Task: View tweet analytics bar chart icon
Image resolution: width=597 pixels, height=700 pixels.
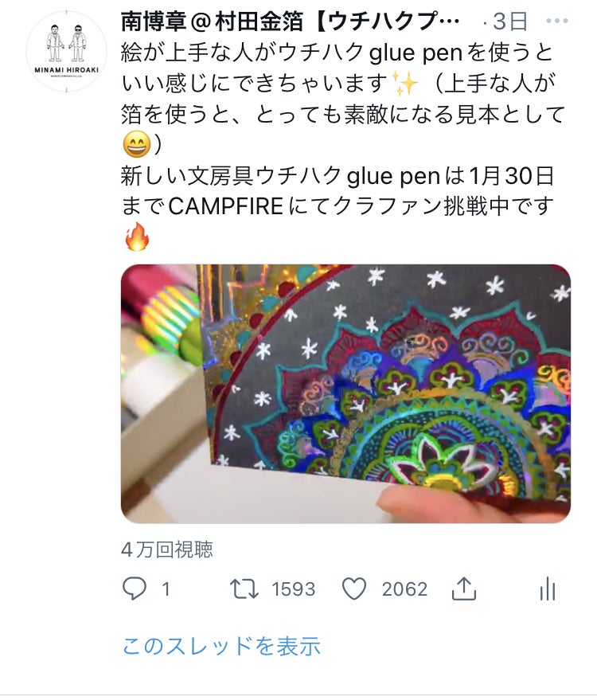Action: pyautogui.click(x=548, y=589)
